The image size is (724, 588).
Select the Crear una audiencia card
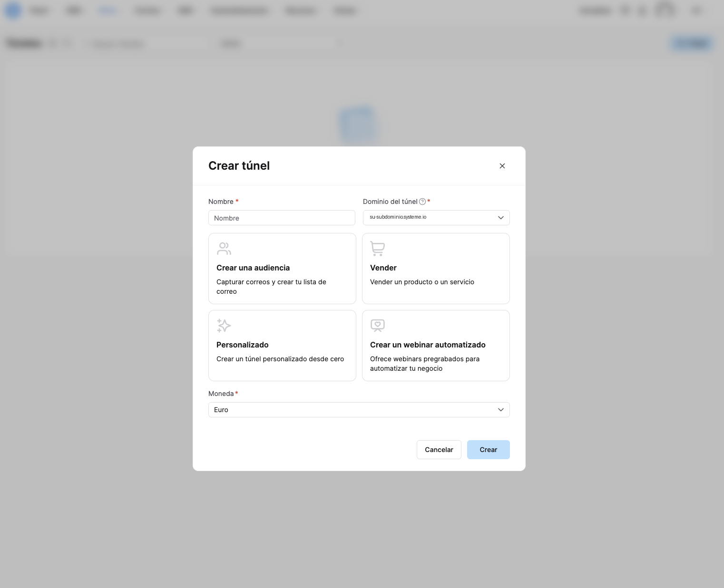[x=282, y=269]
